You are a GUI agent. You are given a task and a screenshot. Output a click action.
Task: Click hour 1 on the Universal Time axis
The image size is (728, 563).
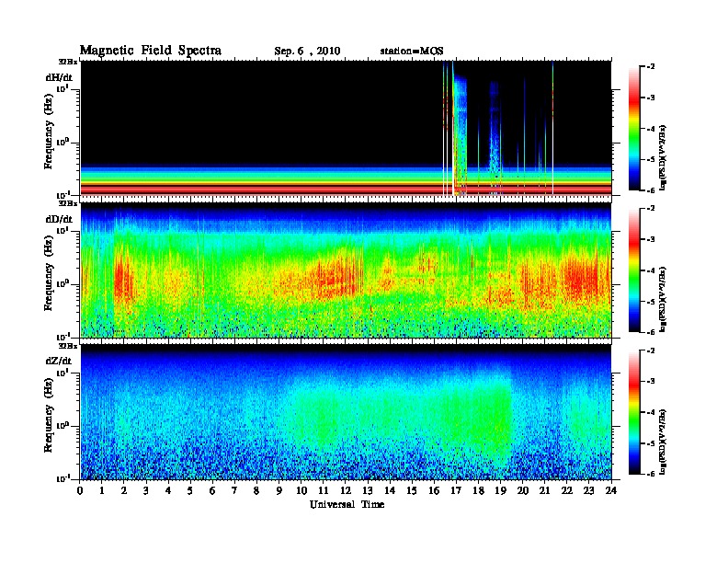point(102,490)
